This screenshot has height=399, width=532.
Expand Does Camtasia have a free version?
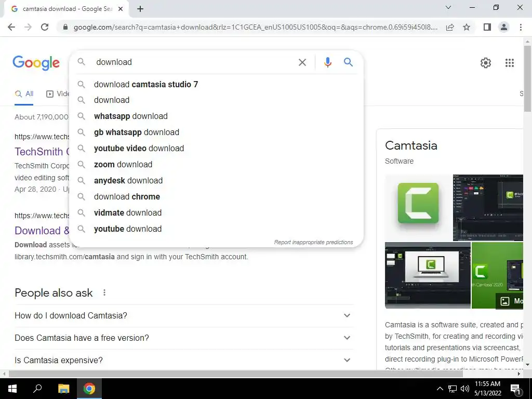point(184,338)
